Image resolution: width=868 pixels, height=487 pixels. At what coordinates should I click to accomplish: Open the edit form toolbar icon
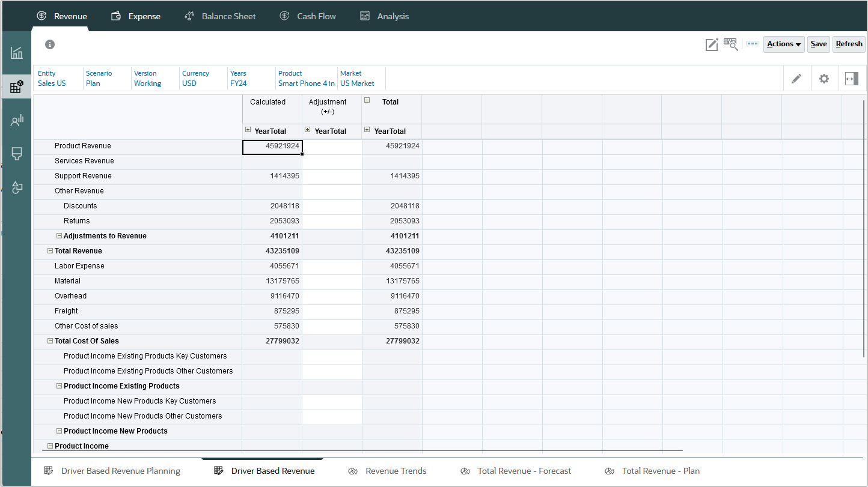(x=712, y=44)
